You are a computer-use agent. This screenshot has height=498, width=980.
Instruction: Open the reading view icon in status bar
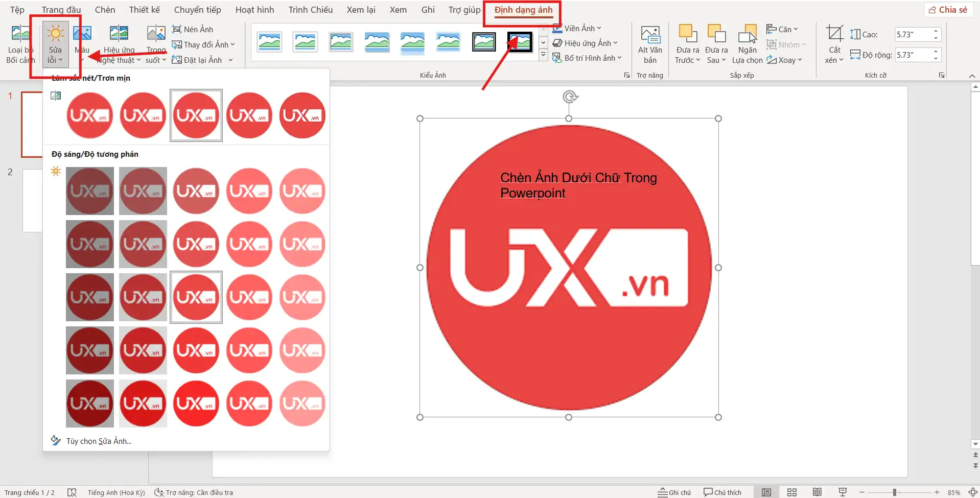click(x=817, y=492)
